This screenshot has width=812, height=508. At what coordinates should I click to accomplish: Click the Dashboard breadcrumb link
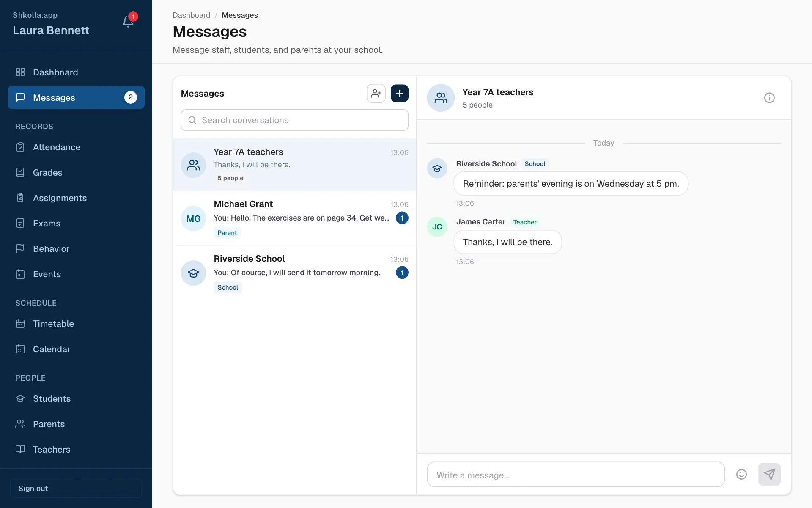(191, 15)
